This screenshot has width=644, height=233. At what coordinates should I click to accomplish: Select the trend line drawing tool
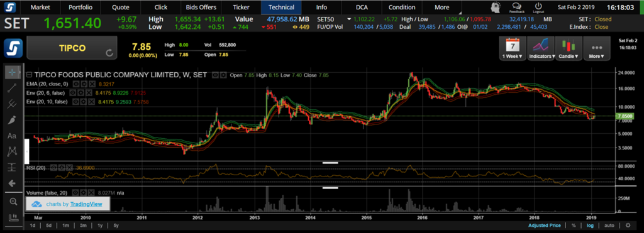pyautogui.click(x=12, y=88)
